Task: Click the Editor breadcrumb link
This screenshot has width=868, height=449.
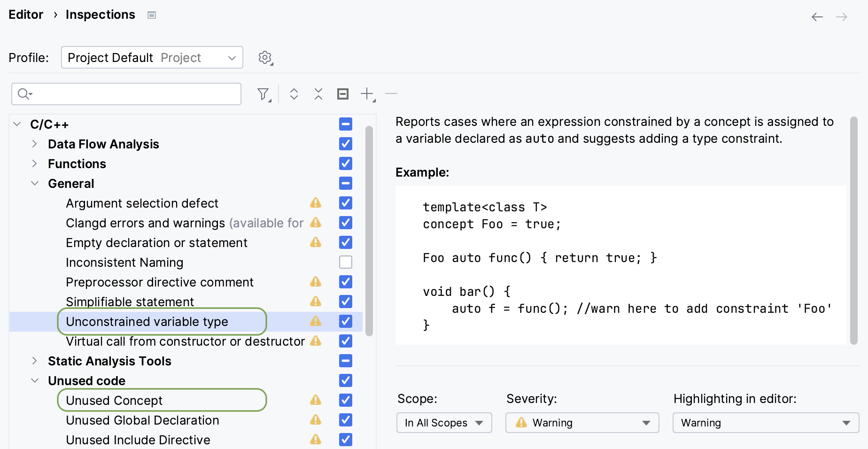Action: tap(26, 15)
